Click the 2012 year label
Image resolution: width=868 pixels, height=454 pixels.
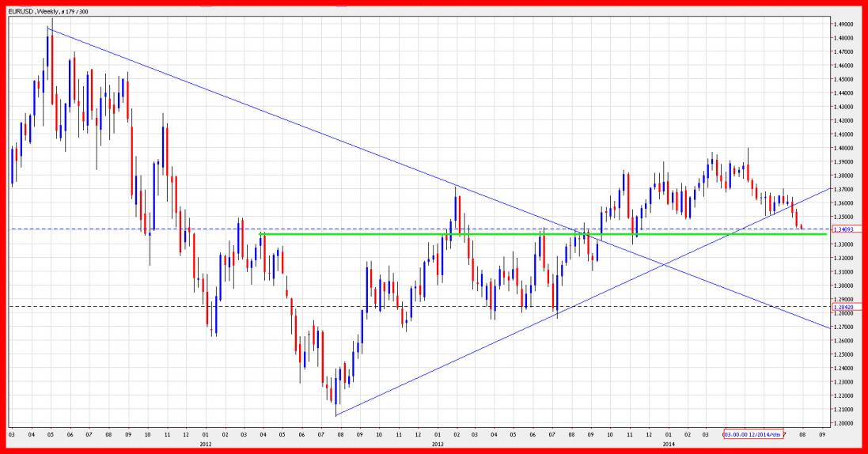click(x=205, y=444)
